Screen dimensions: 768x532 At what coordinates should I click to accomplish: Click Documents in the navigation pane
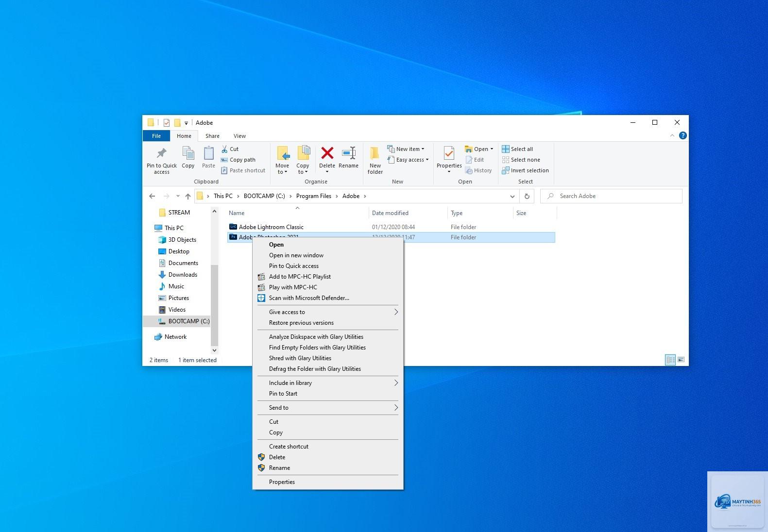pos(183,263)
